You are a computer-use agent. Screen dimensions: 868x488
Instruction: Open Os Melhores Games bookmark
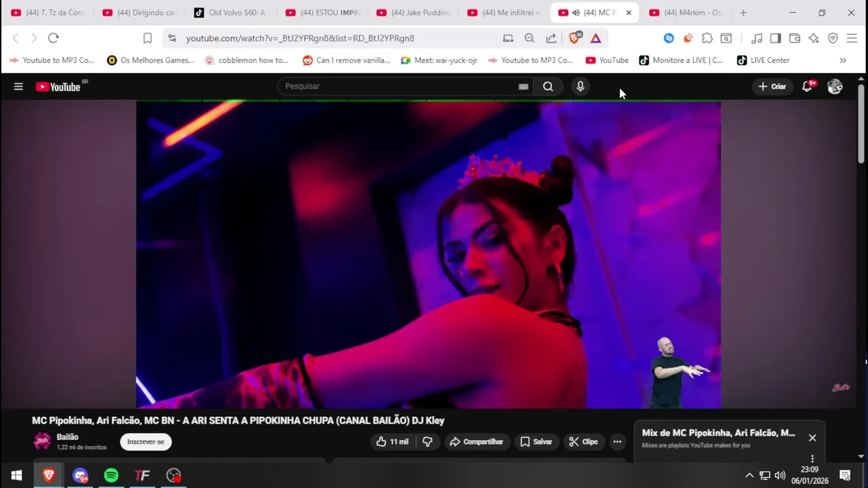[x=151, y=60]
